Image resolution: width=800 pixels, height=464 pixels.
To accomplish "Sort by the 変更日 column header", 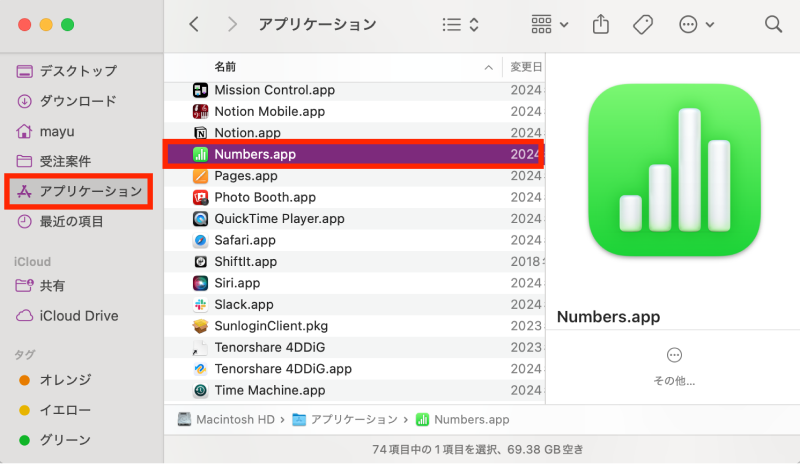I will (x=526, y=67).
